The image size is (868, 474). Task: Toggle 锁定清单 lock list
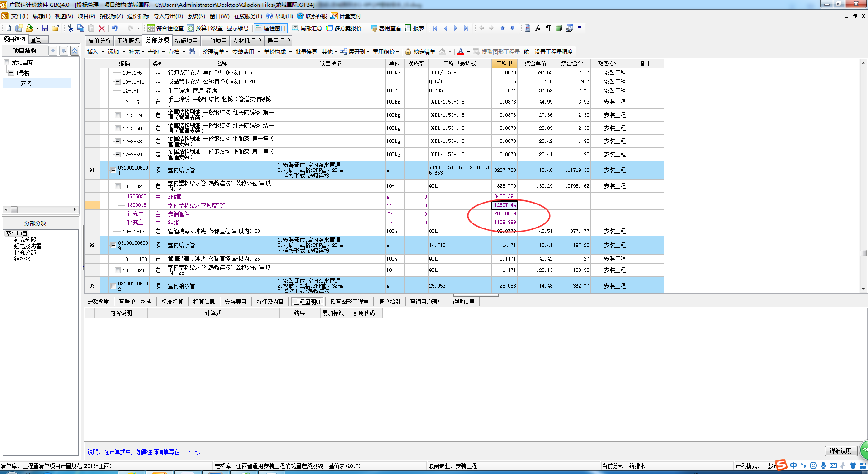coord(420,52)
